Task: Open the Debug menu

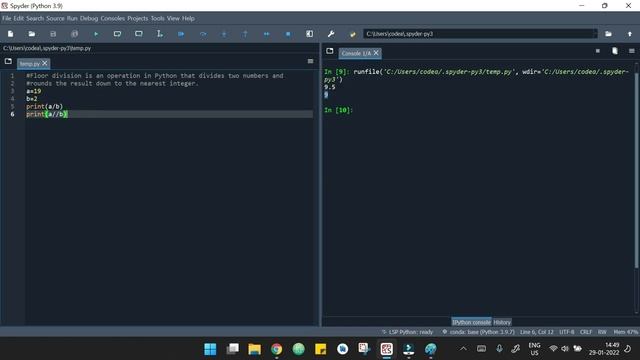Action: [x=89, y=18]
